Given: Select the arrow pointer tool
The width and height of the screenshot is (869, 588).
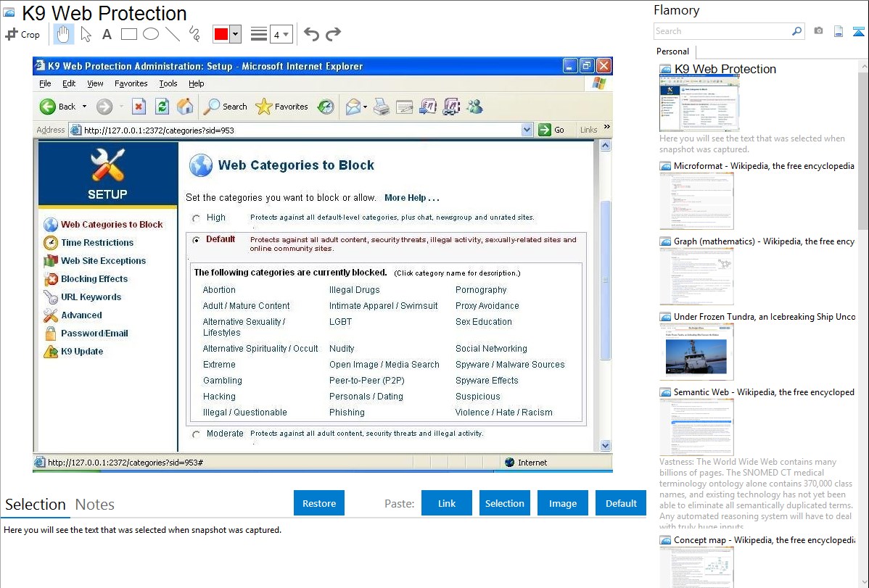Looking at the screenshot, I should [x=86, y=34].
